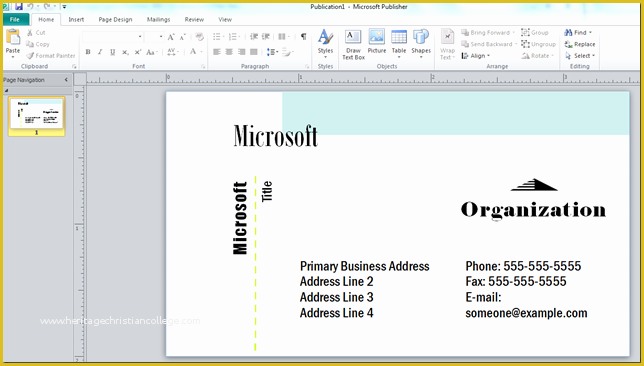Align text right
This screenshot has width=644, height=366.
(242, 52)
